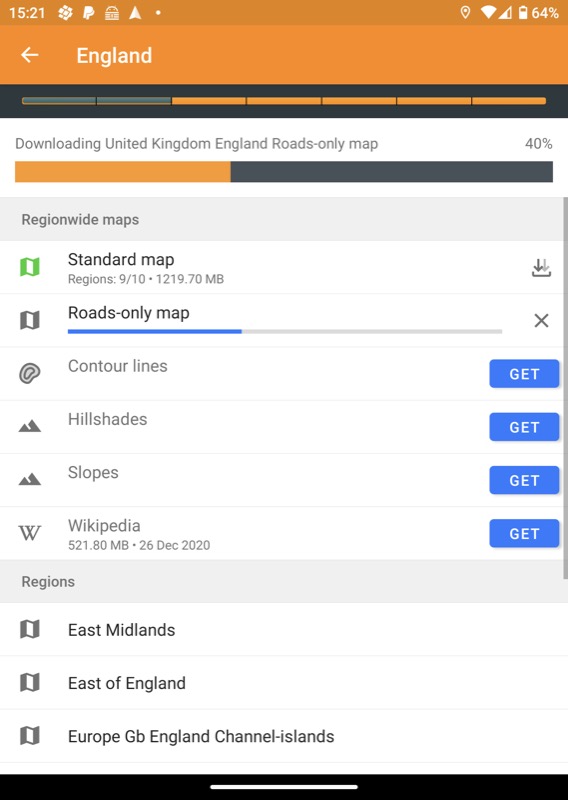This screenshot has height=800, width=568.
Task: Tap the green Standard map icon
Action: tap(30, 267)
